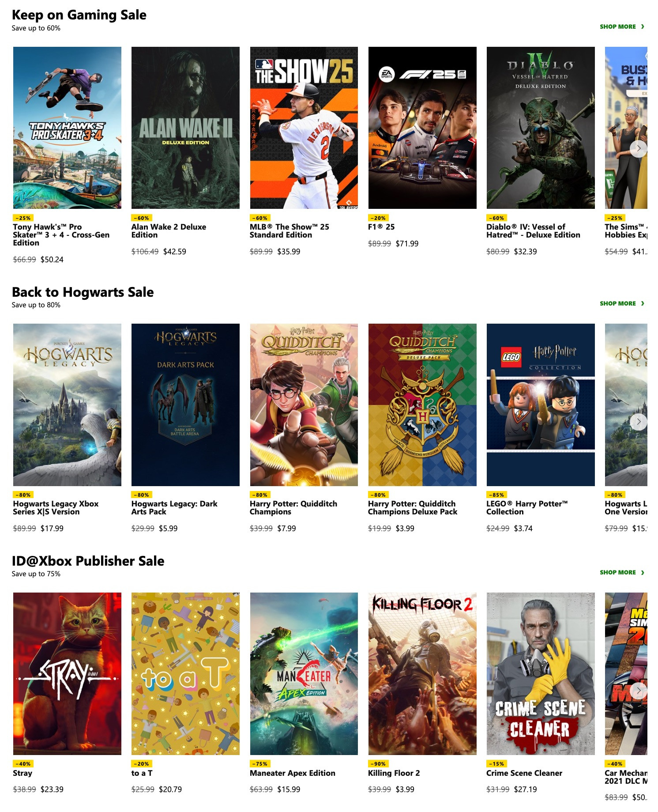Open Tony Hawk's Pro Skater 3 + 4 cover
Image resolution: width=658 pixels, height=812 pixels.
coord(67,128)
